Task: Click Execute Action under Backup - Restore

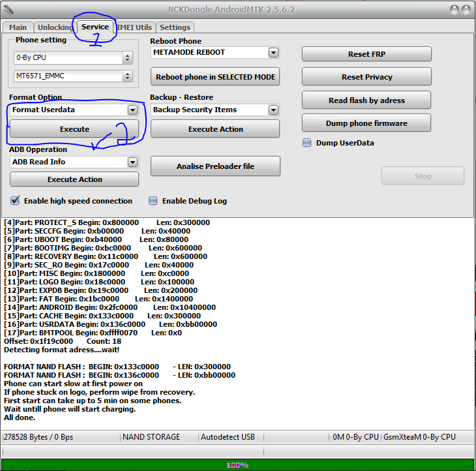Action: coord(215,129)
